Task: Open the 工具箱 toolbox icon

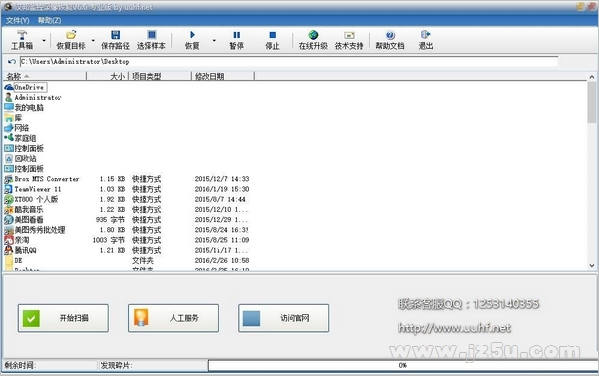Action: (x=22, y=35)
